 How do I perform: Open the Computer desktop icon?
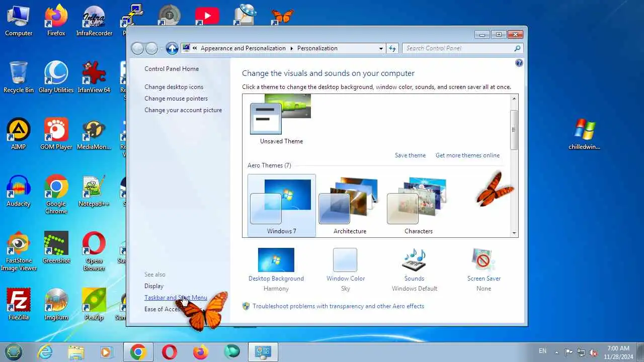coord(19,21)
